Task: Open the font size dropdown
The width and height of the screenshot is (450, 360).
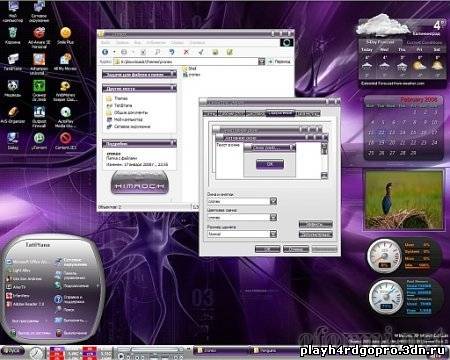Action: [x=273, y=234]
